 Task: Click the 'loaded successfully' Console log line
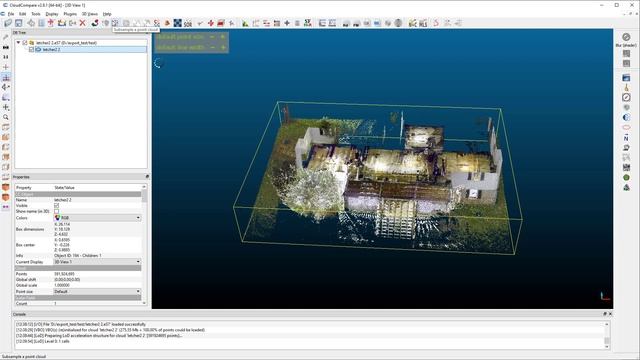[x=81, y=324]
